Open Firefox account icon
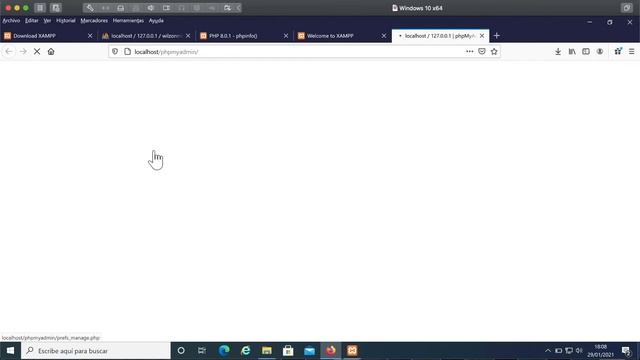This screenshot has width=640, height=360. [600, 51]
